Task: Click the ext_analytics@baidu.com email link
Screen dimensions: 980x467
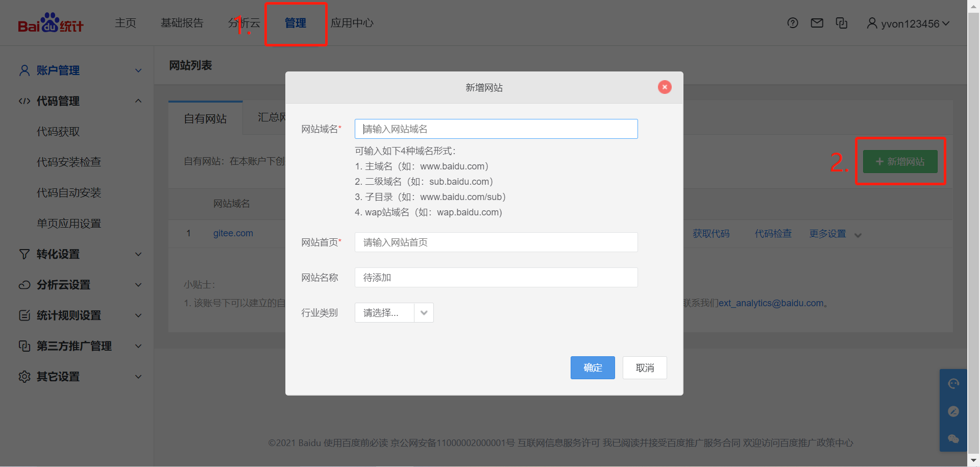Action: [771, 303]
